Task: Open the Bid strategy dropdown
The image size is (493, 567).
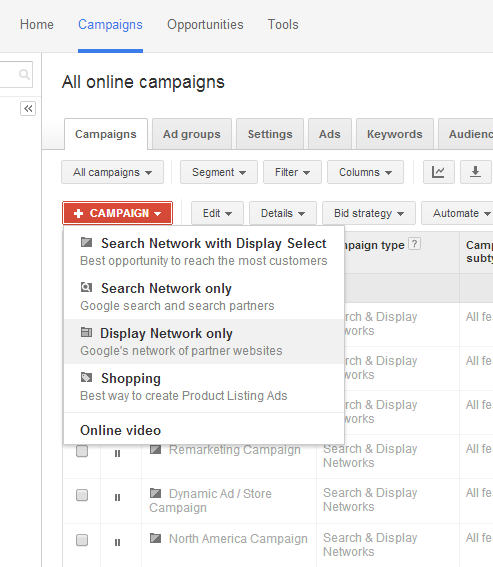Action: tap(369, 213)
